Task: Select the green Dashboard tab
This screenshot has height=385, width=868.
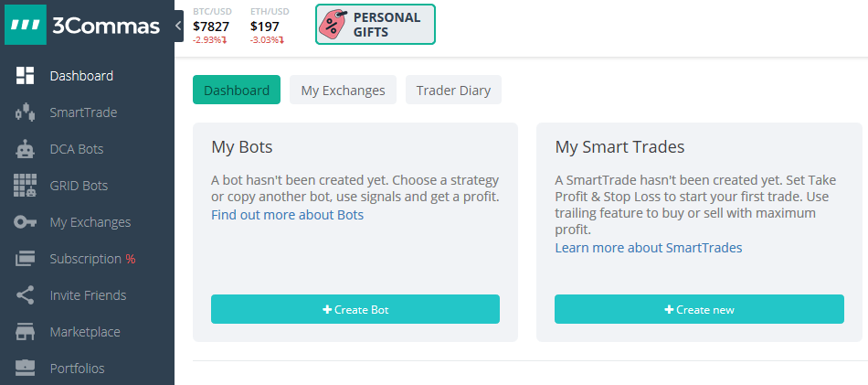Action: 237,91
